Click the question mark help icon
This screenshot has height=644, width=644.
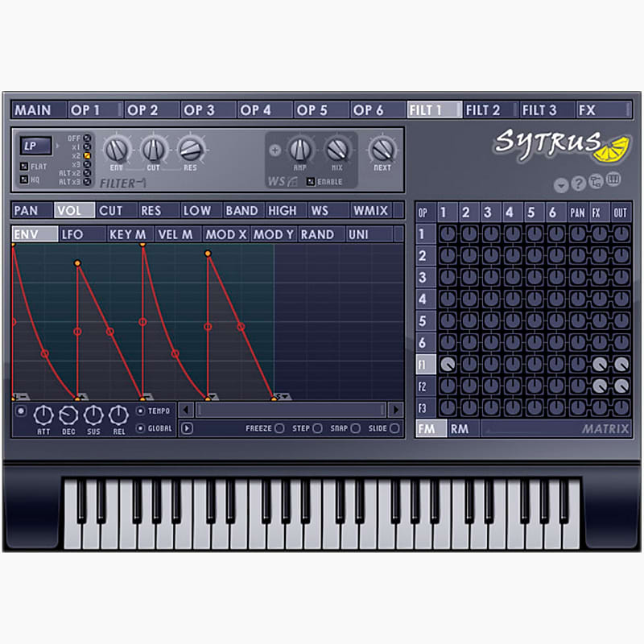[579, 182]
